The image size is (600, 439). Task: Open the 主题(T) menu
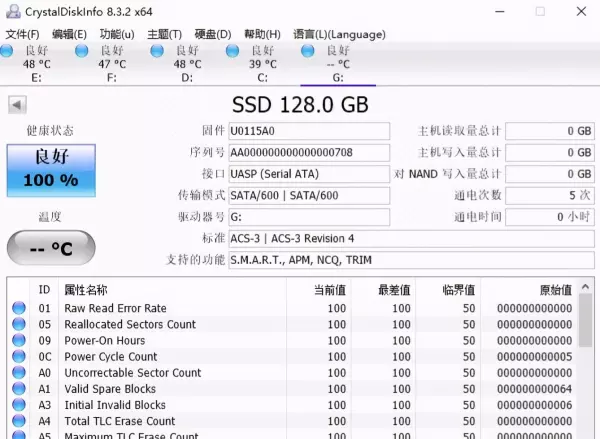coord(164,34)
